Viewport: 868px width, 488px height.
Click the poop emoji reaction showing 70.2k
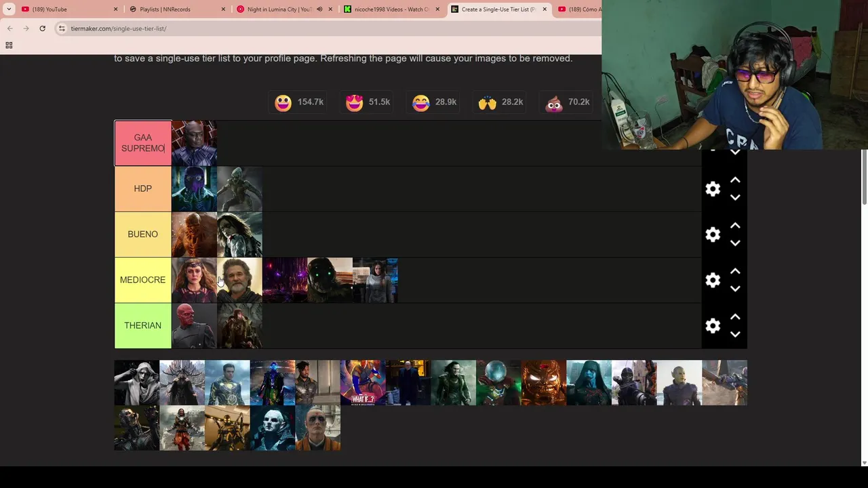point(568,102)
